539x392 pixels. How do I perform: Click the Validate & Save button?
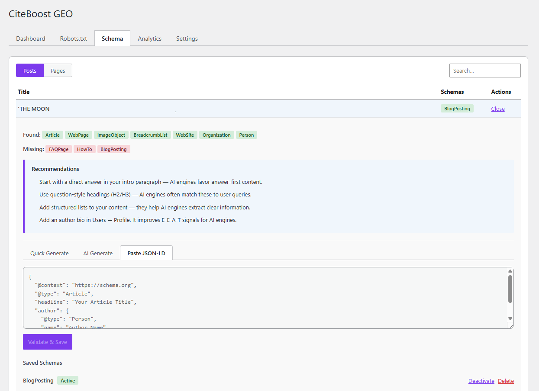47,341
